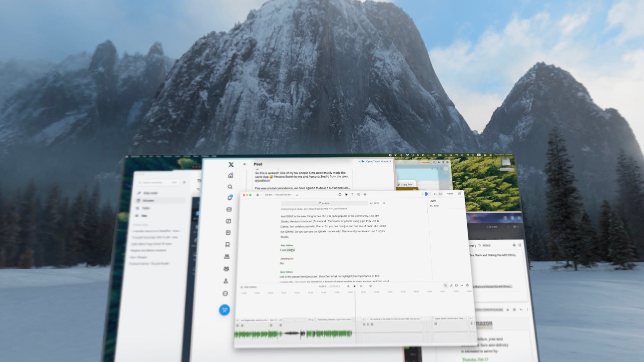Open the Actions search field
Screen dimensions: 644x362
tap(324, 203)
